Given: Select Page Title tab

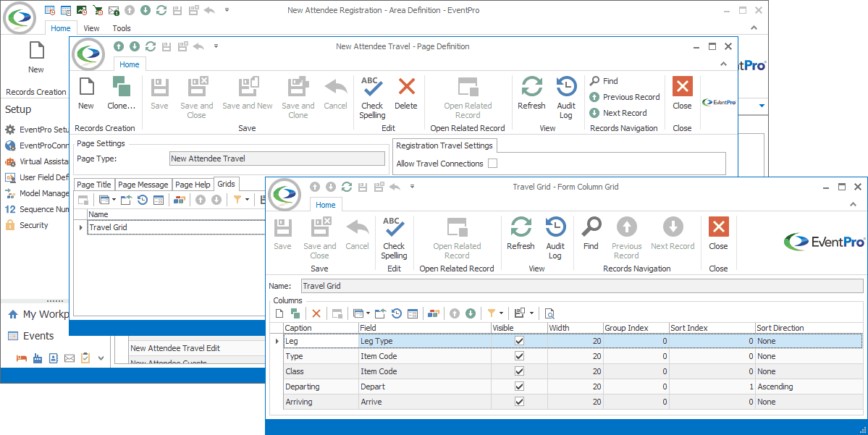Looking at the screenshot, I should pyautogui.click(x=94, y=185).
